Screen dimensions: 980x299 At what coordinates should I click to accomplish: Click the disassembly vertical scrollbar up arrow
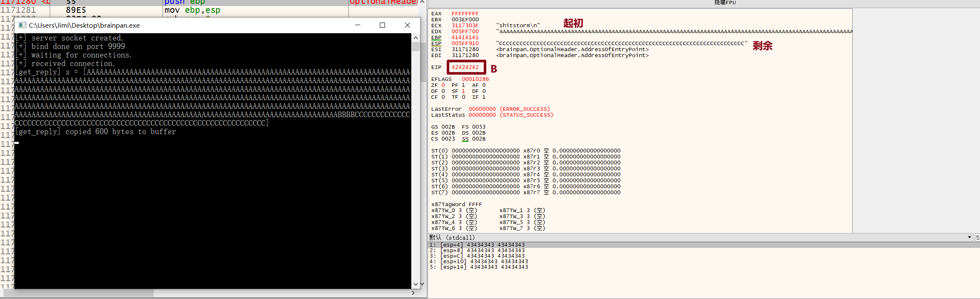pyautogui.click(x=422, y=2)
